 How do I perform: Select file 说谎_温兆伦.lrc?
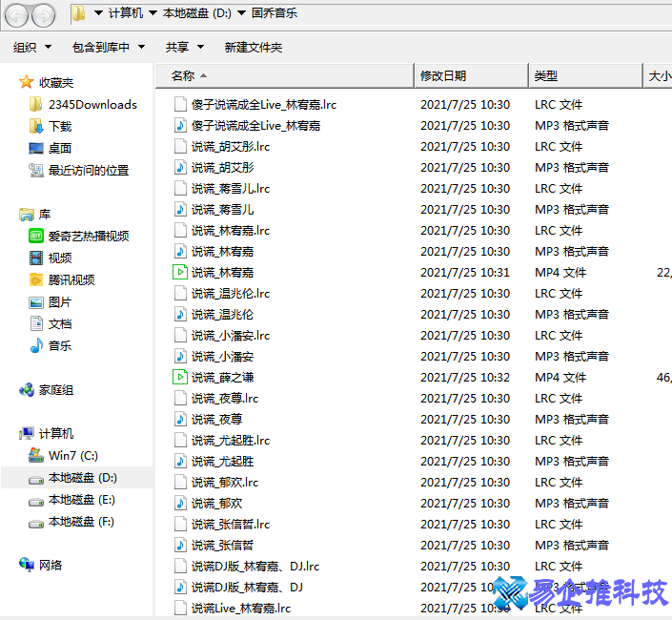click(231, 294)
